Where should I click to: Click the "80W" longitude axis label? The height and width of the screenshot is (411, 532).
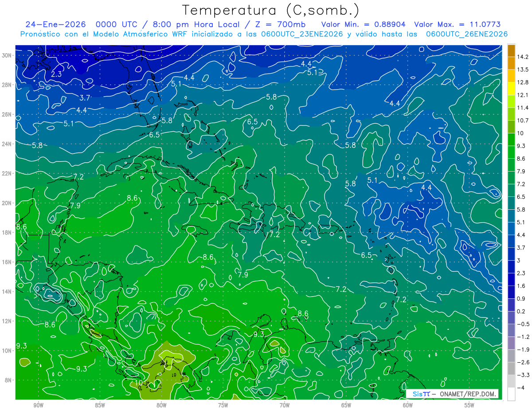pyautogui.click(x=161, y=406)
